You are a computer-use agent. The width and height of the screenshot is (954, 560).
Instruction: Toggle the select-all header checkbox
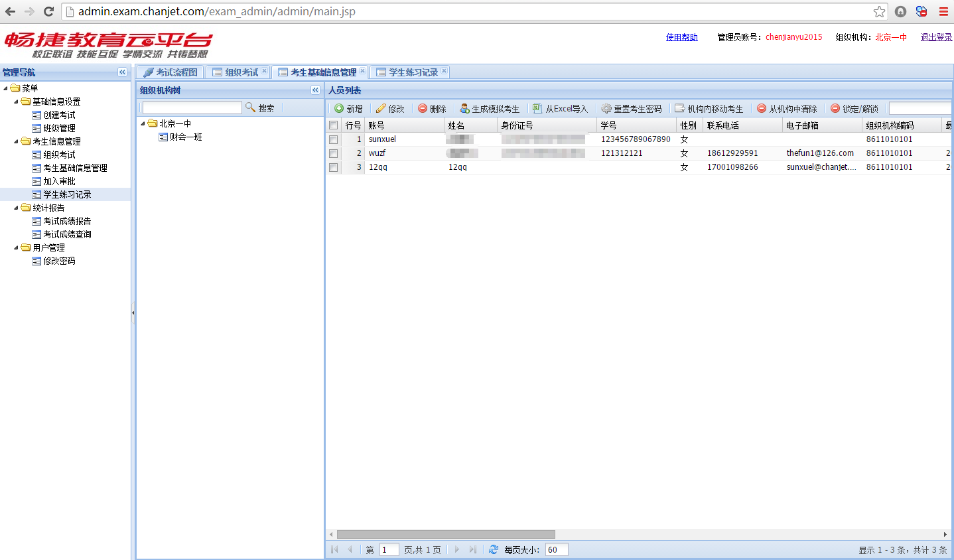coord(334,125)
